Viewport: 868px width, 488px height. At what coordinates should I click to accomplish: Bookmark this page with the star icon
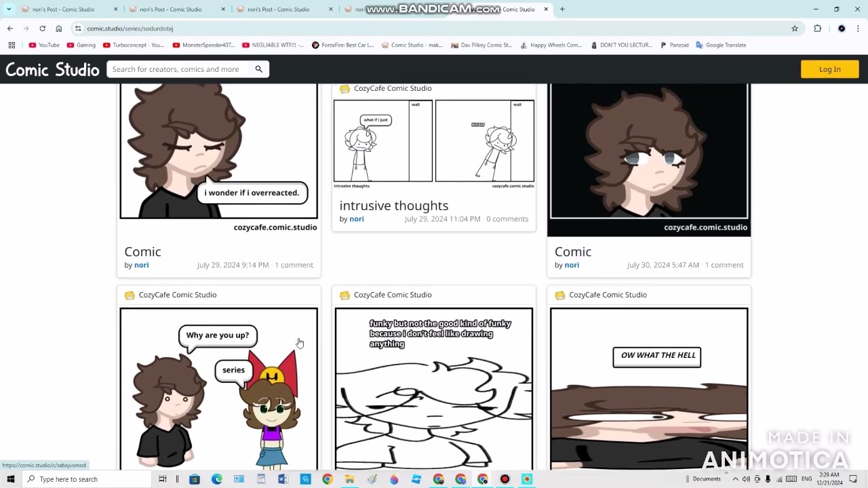tap(795, 28)
